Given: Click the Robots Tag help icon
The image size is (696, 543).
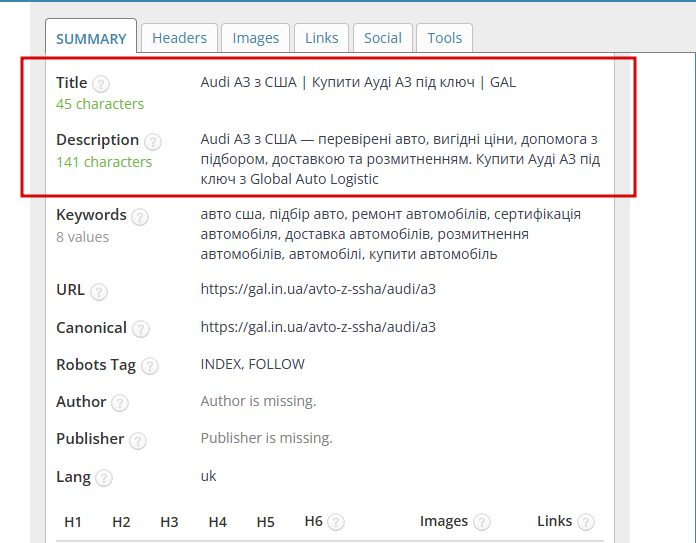Looking at the screenshot, I should click(150, 366).
